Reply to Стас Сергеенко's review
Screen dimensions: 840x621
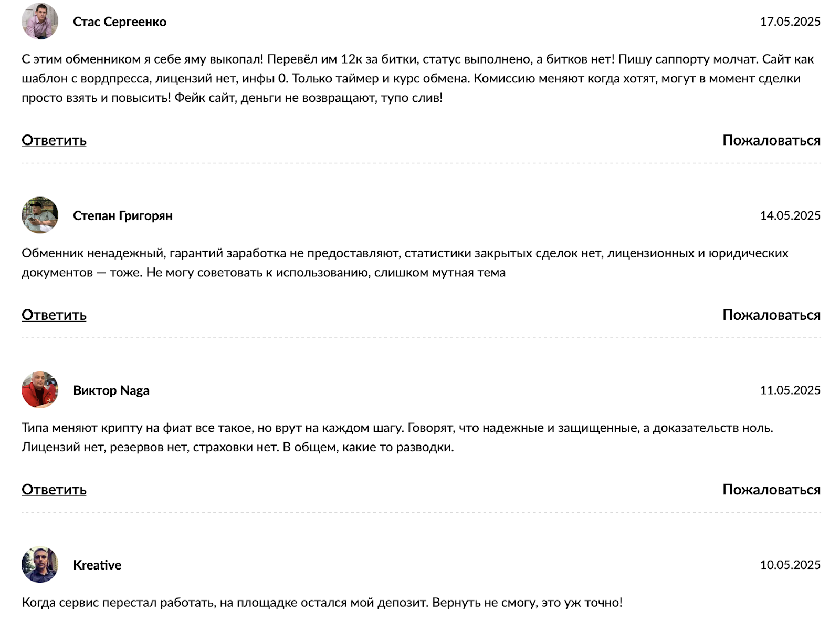point(54,140)
